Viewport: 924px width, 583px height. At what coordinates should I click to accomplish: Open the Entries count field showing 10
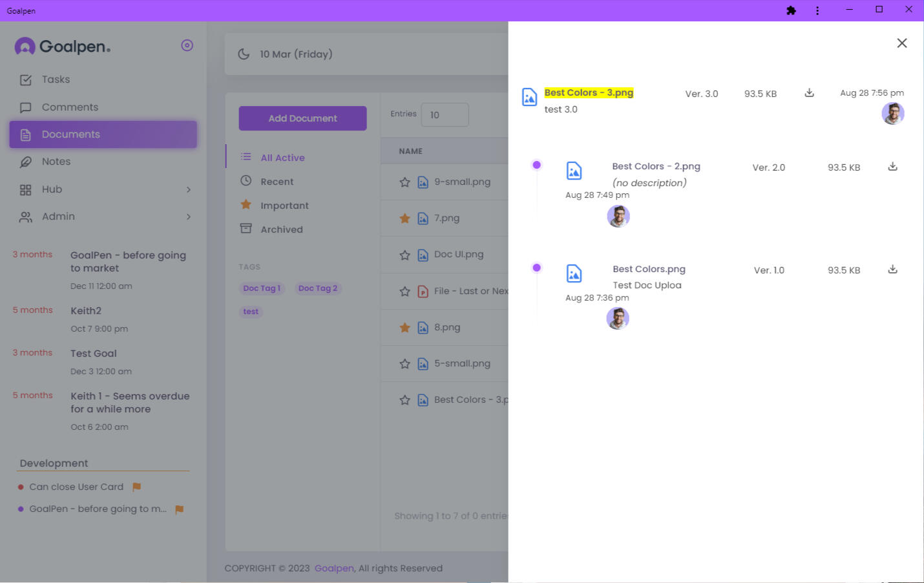[445, 114]
